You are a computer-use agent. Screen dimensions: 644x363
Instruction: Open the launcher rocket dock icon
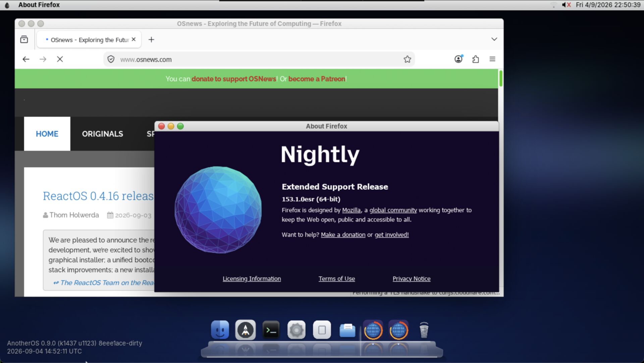click(246, 330)
